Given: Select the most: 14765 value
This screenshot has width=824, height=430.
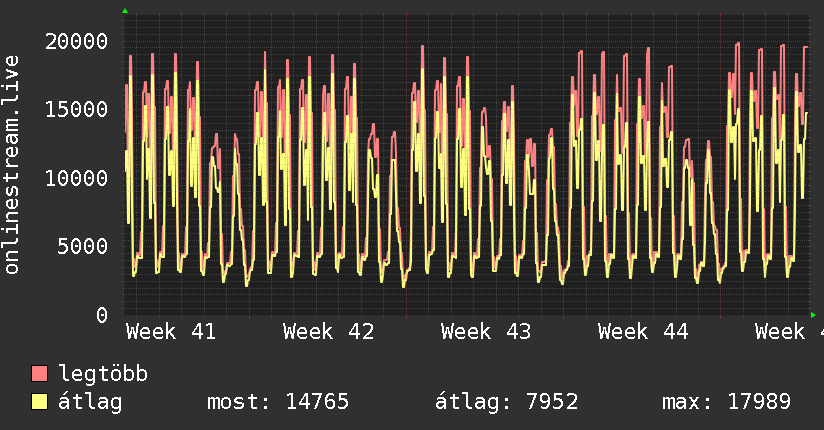Looking at the screenshot, I should pyautogui.click(x=278, y=402).
